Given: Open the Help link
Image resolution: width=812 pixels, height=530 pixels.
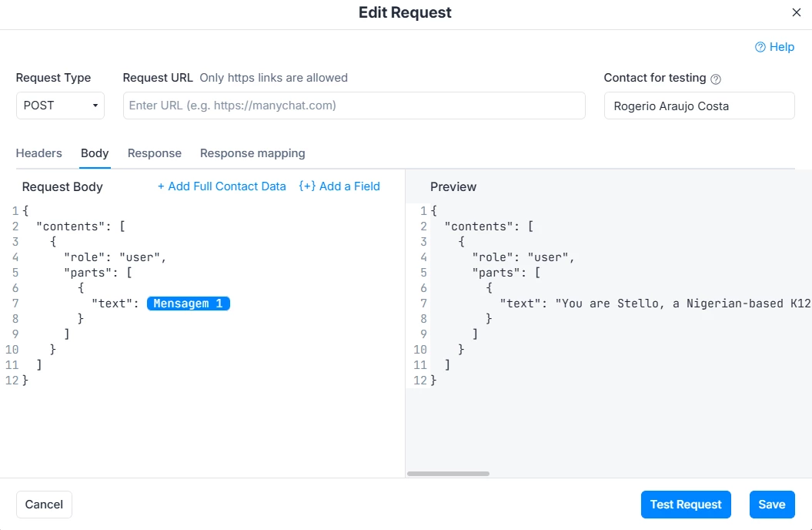Looking at the screenshot, I should [x=775, y=47].
